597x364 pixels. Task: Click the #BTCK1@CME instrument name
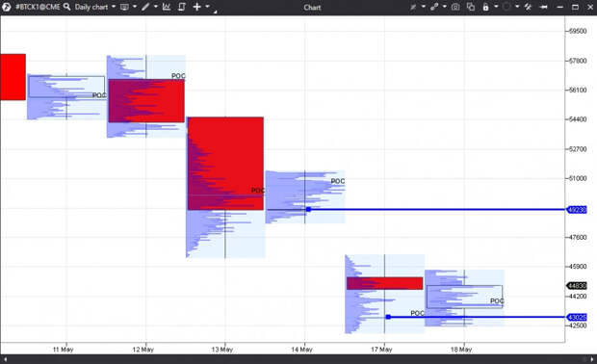(38, 7)
